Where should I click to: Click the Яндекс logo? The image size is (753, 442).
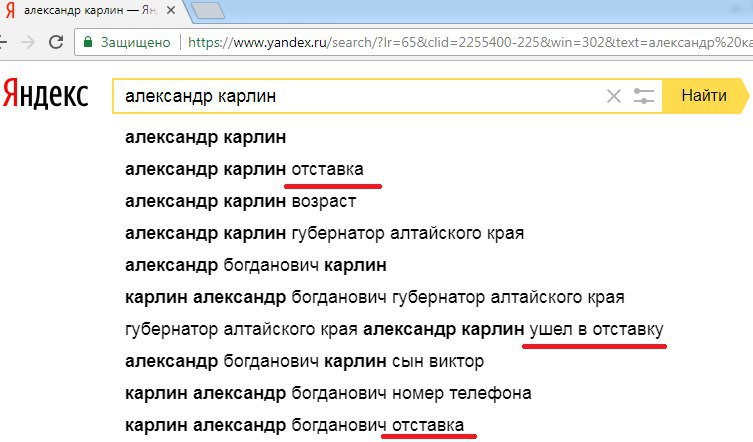click(46, 94)
